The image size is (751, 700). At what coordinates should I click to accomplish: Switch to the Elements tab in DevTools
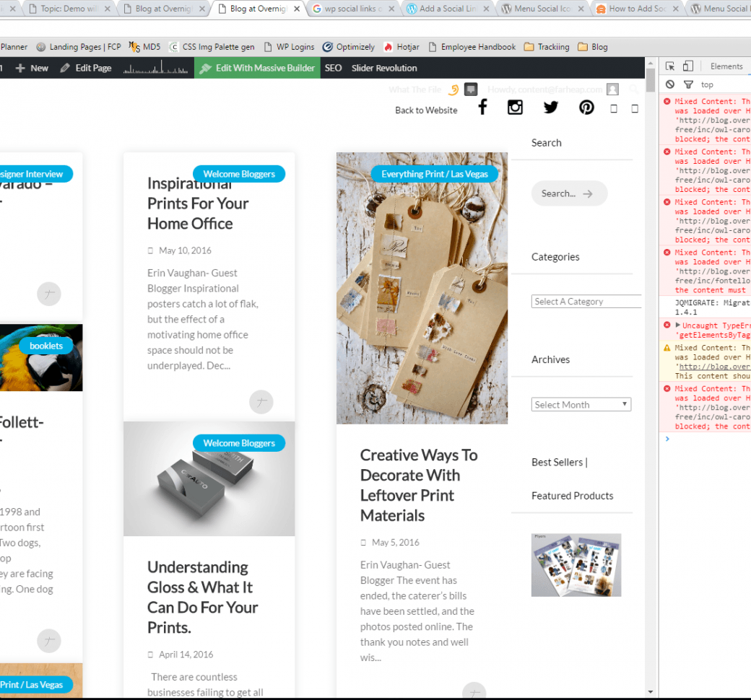click(x=726, y=66)
